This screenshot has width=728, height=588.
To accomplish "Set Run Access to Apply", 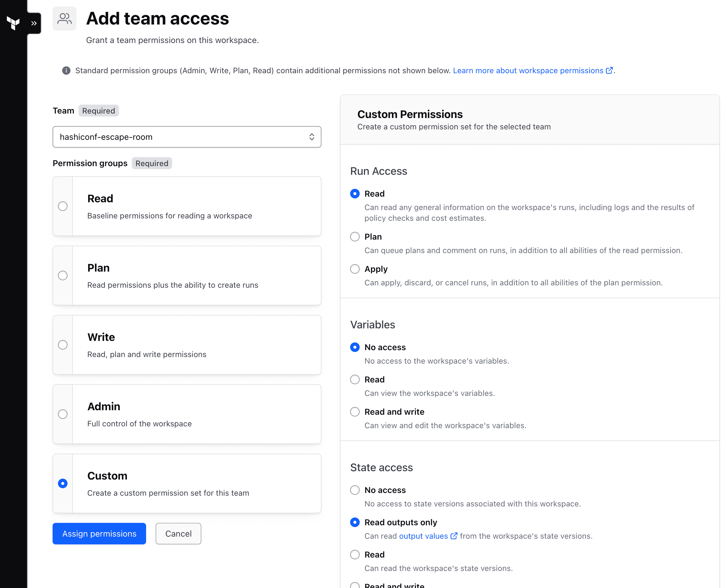I will pyautogui.click(x=355, y=269).
